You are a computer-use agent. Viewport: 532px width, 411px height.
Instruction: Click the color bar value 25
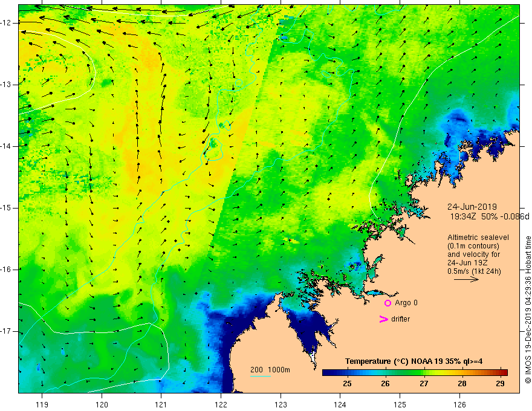[347, 384]
